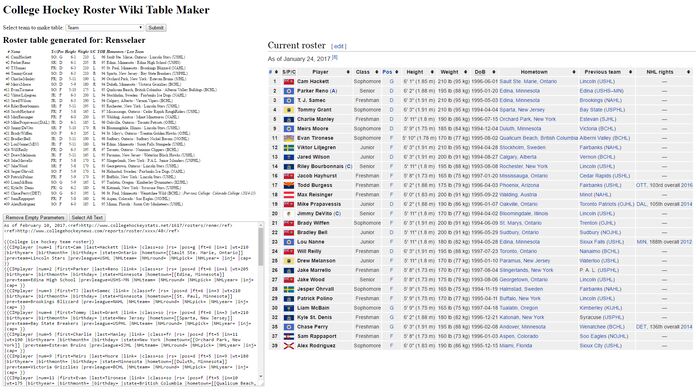Open the Sioux City (USHL) link
This screenshot has height=392, width=696.
click(x=601, y=346)
